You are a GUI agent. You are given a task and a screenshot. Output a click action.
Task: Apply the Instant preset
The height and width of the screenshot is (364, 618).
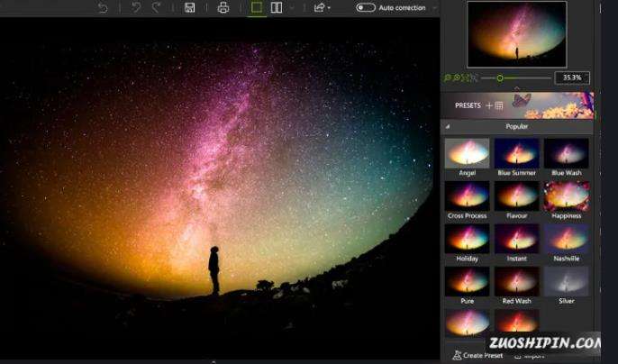pyautogui.click(x=517, y=243)
